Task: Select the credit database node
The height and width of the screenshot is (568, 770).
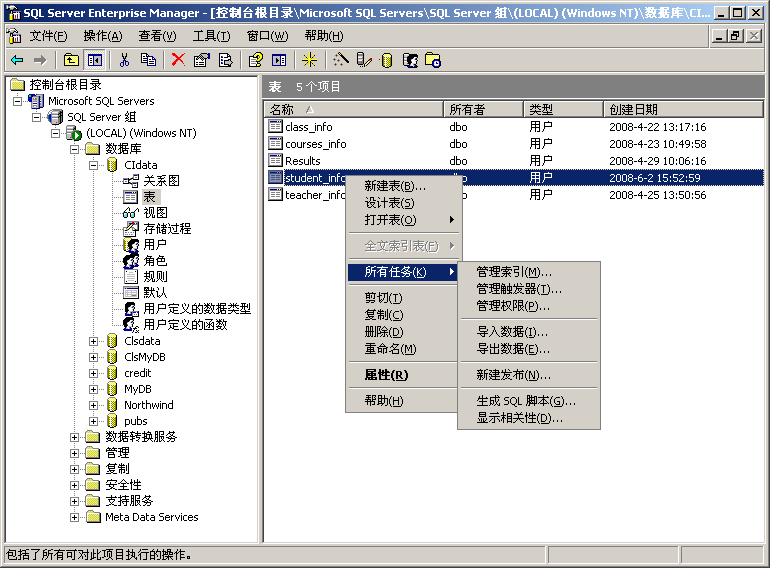Action: [x=138, y=373]
